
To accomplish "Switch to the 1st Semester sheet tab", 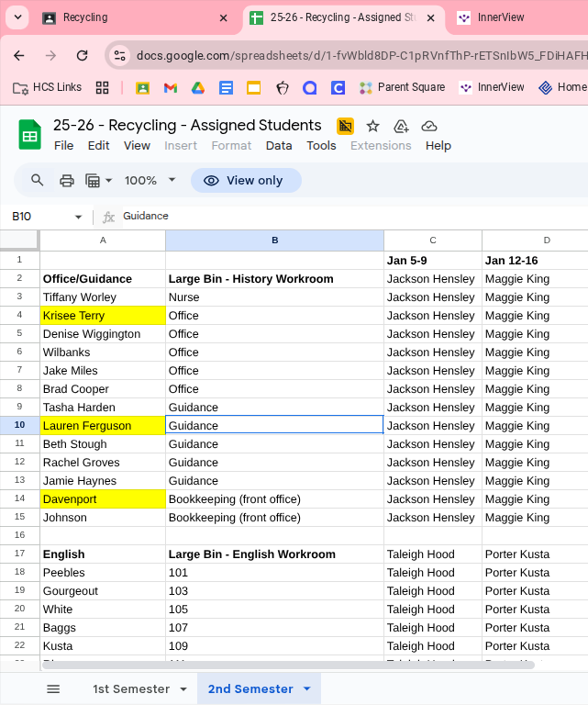I will click(x=130, y=688).
